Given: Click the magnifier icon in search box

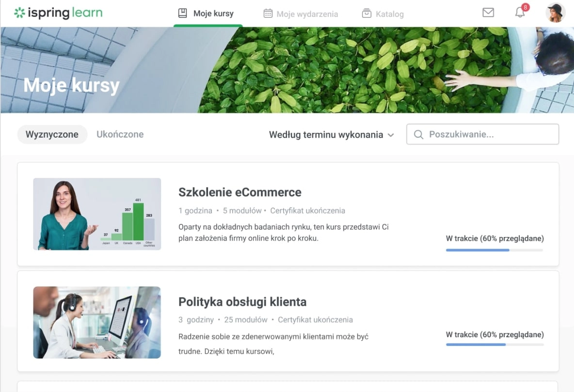Looking at the screenshot, I should tap(418, 134).
